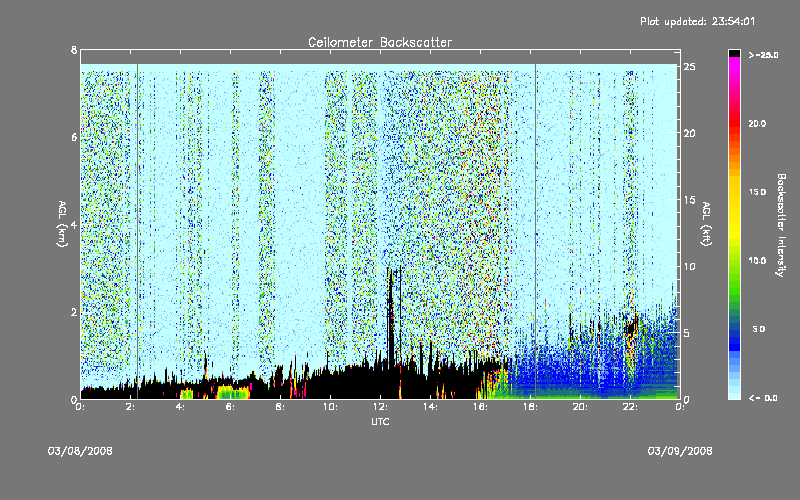This screenshot has width=800, height=500.
Task: Click the '6:' tick on UTC axis
Action: click(231, 407)
